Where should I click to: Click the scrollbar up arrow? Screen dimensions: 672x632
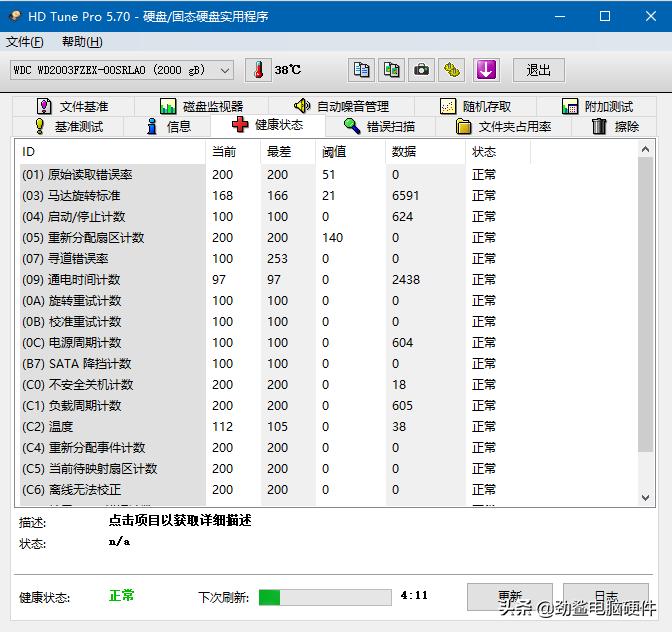[x=645, y=149]
